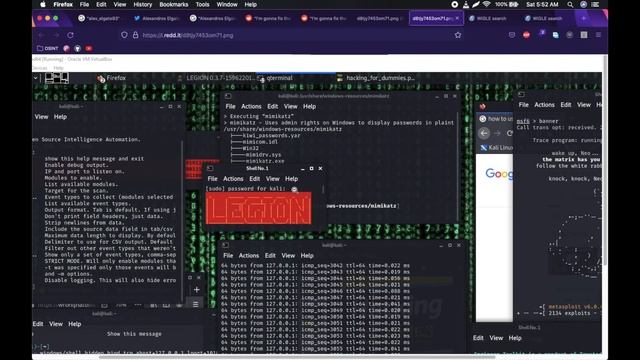The image size is (640, 360).
Task: Open Help menu in mimikatz terminal
Action: [309, 106]
